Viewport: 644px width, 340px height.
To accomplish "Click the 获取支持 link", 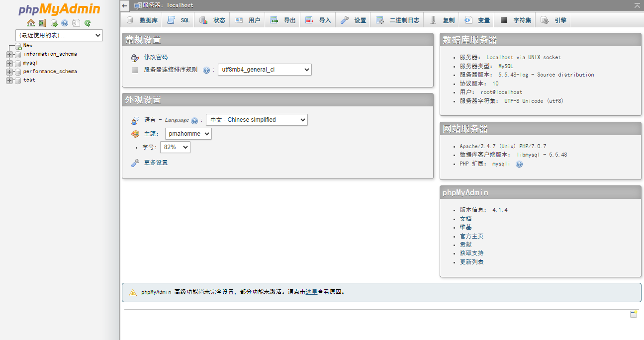I will (471, 254).
